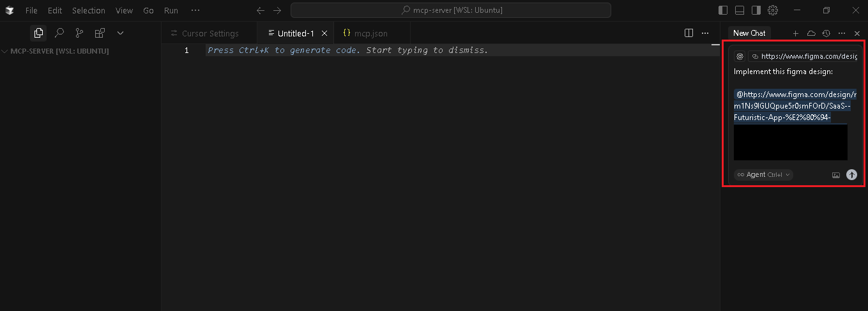The image size is (868, 311).
Task: Toggle the bottom panel layout button
Action: (x=740, y=10)
